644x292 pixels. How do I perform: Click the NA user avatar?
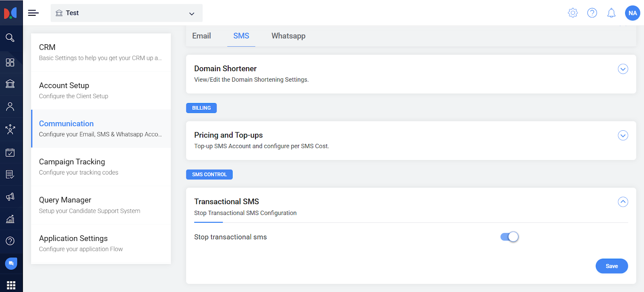pyautogui.click(x=632, y=13)
